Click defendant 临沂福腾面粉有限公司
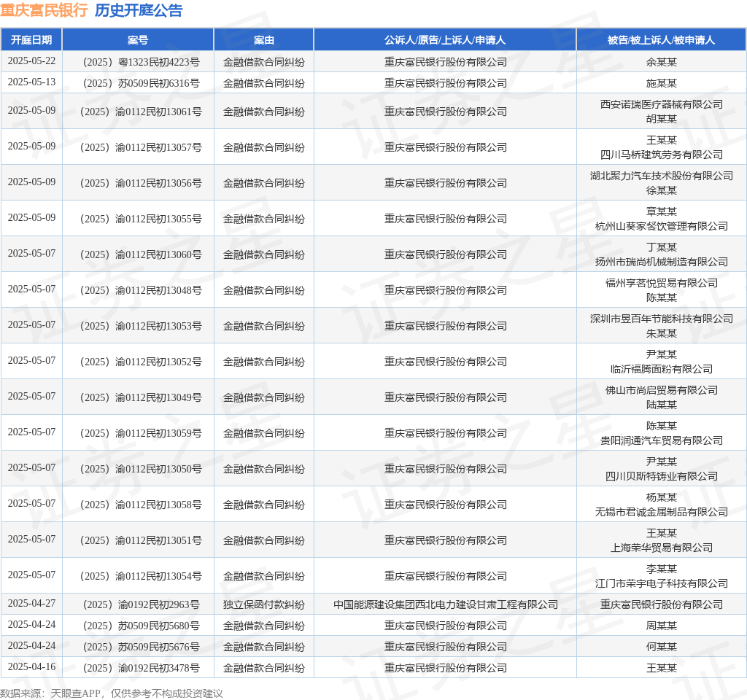Image resolution: width=747 pixels, height=700 pixels. pyautogui.click(x=661, y=369)
